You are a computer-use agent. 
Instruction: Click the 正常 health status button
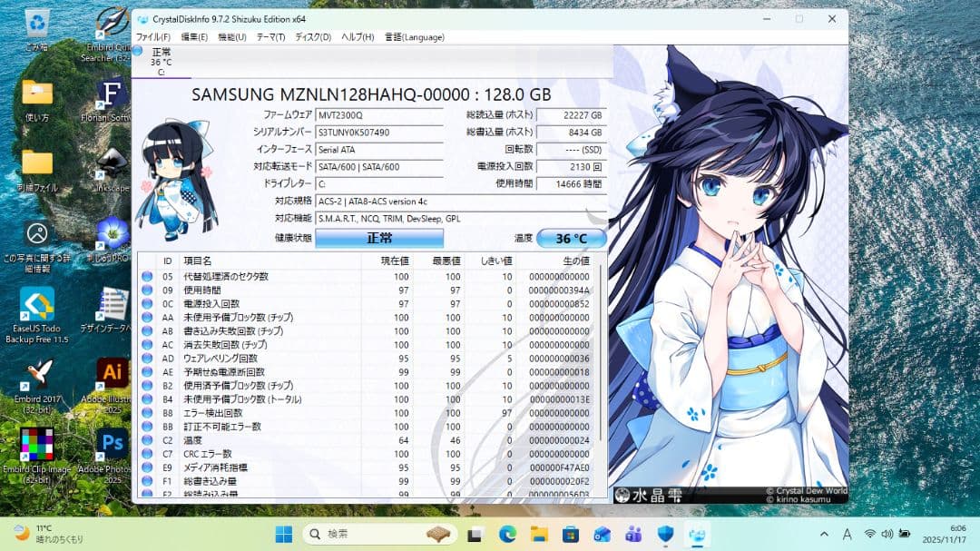[379, 239]
